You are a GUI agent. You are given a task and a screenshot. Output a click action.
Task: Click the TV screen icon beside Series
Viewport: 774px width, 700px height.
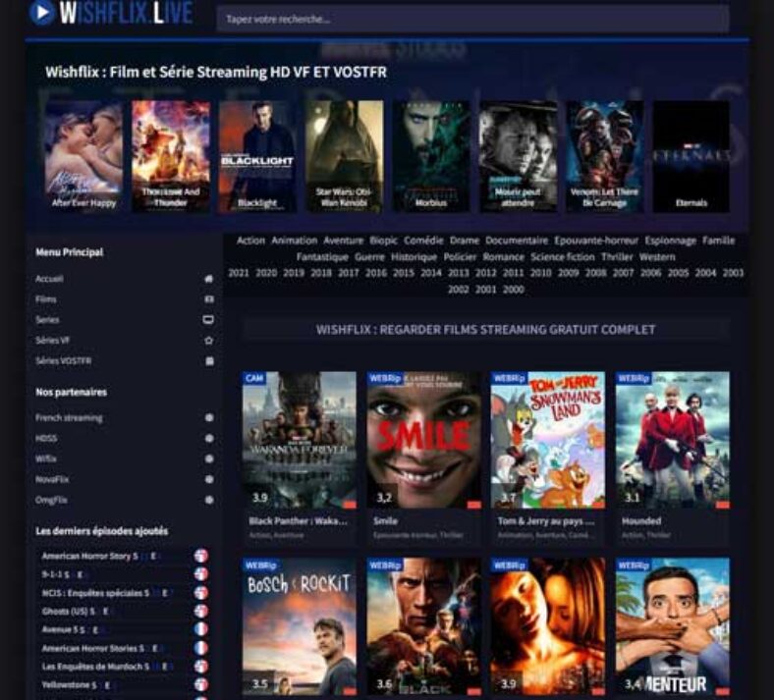coord(209,320)
